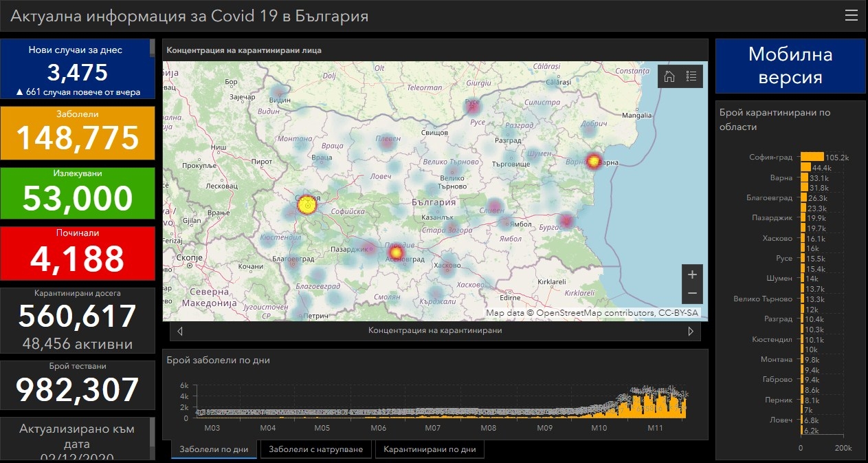Click the Варна bar in the quarantined chart

804,177
